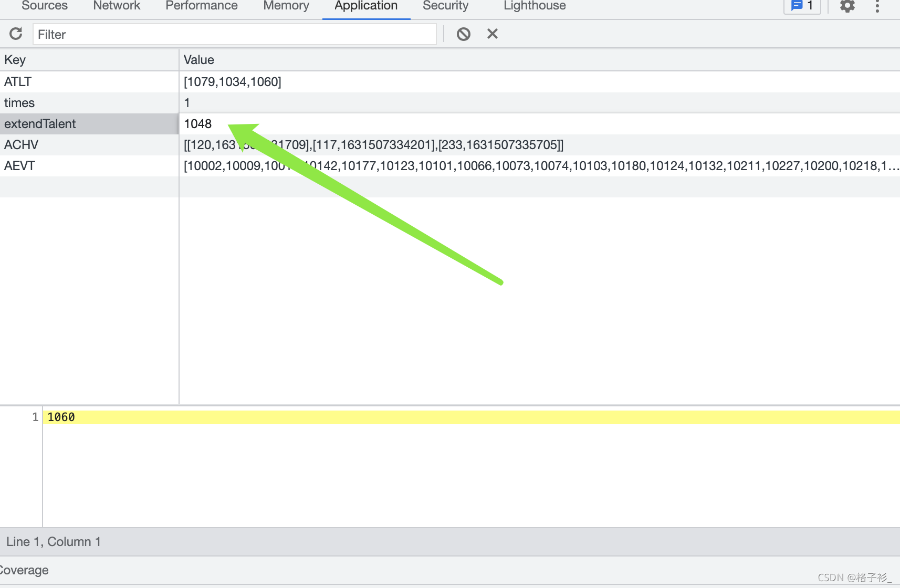Open the Memory tab

click(286, 6)
